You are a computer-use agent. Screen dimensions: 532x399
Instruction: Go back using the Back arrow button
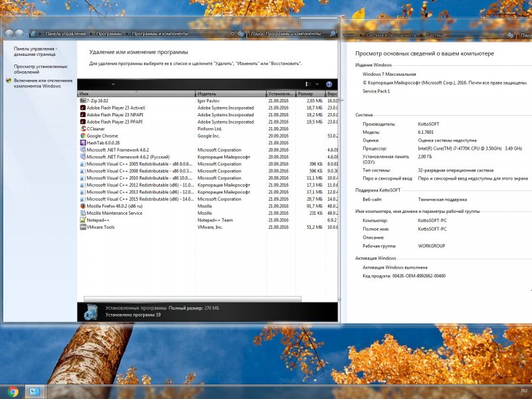click(9, 33)
